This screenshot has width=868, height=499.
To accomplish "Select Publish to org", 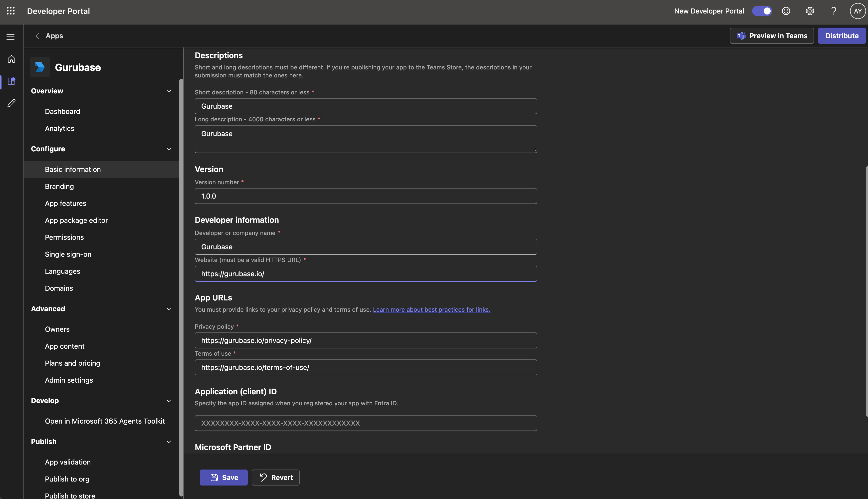I will tap(67, 479).
